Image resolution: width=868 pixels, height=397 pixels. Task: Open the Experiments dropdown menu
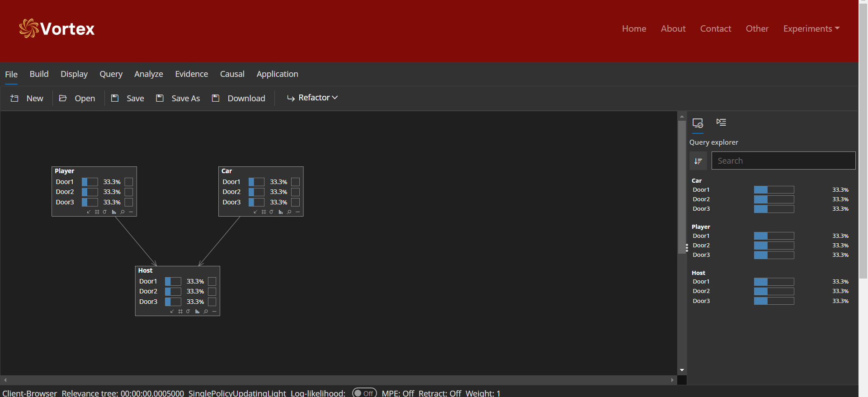pos(811,28)
